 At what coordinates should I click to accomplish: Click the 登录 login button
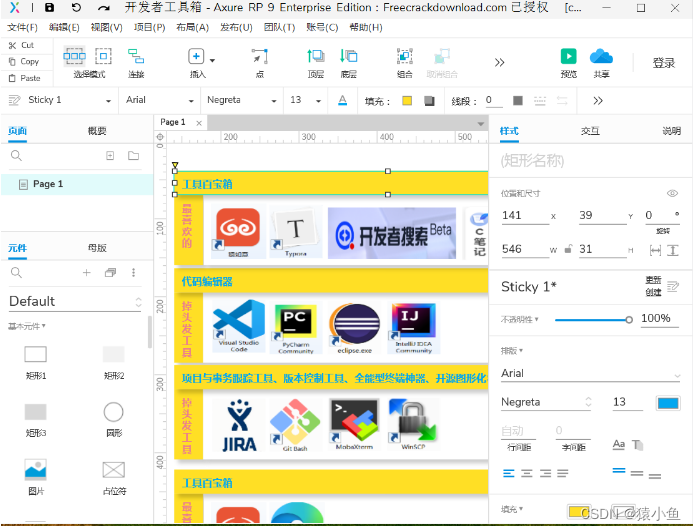click(663, 63)
